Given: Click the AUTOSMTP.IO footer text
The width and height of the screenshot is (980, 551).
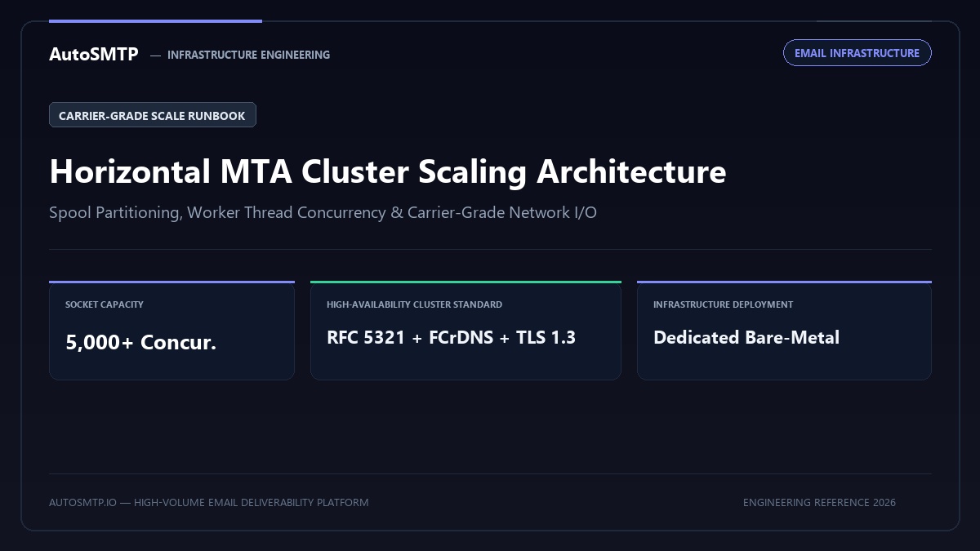Looking at the screenshot, I should pyautogui.click(x=209, y=502).
